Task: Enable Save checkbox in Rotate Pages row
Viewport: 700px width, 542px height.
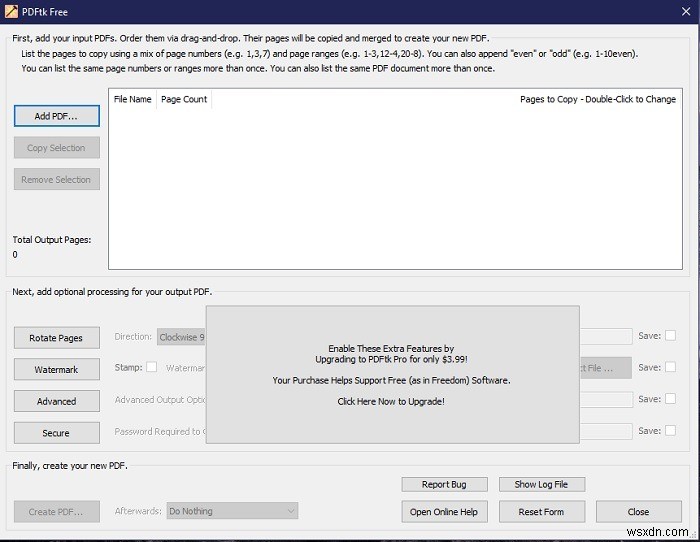Action: [x=670, y=335]
